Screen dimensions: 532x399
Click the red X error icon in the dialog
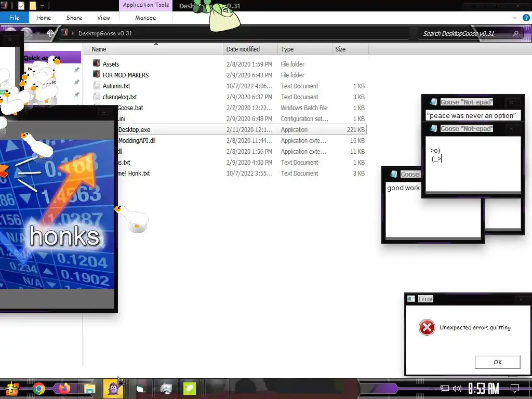click(x=427, y=327)
